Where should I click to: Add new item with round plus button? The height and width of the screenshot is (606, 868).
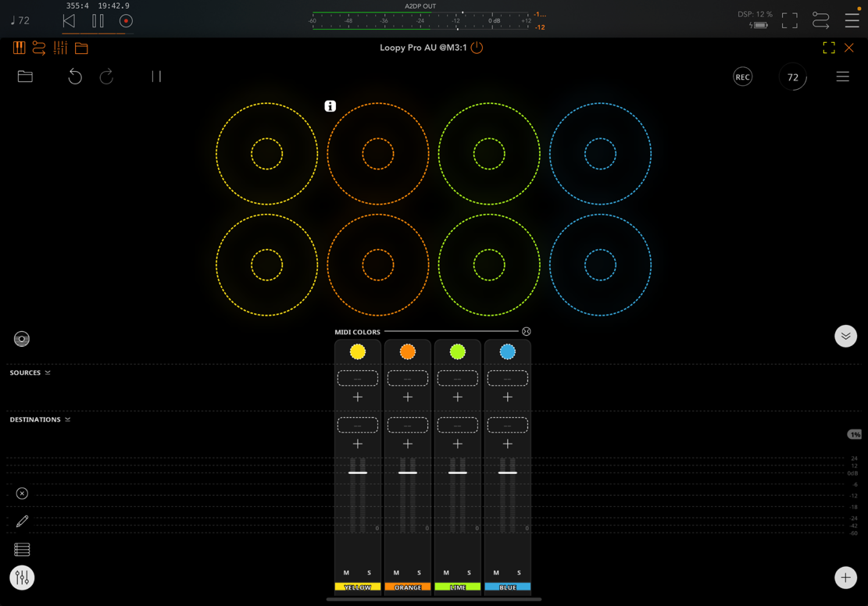point(845,578)
